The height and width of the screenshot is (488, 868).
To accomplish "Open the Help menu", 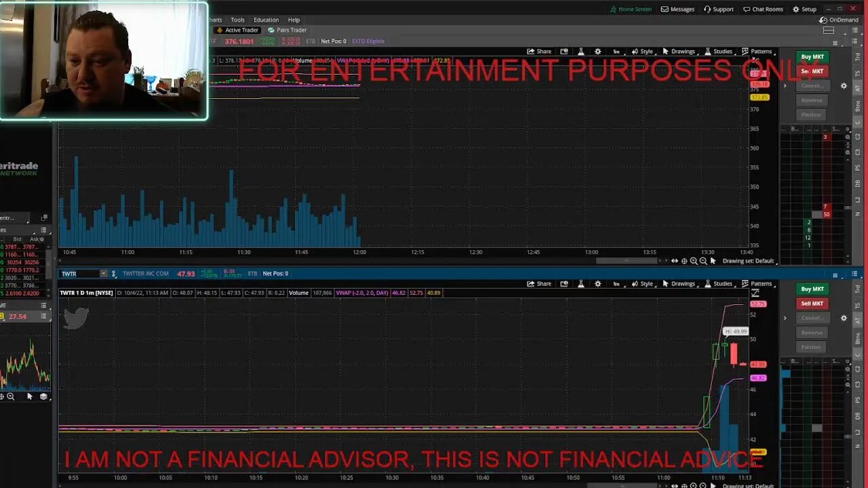I will point(294,20).
